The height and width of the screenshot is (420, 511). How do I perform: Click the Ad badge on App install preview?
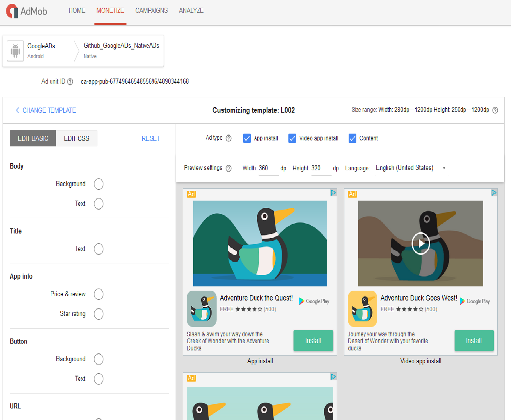(191, 194)
